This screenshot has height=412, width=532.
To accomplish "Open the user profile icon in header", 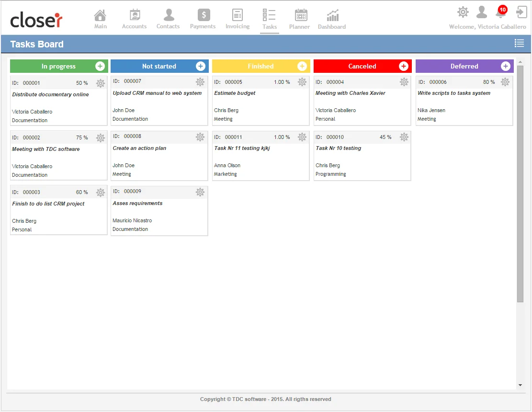I will [482, 12].
